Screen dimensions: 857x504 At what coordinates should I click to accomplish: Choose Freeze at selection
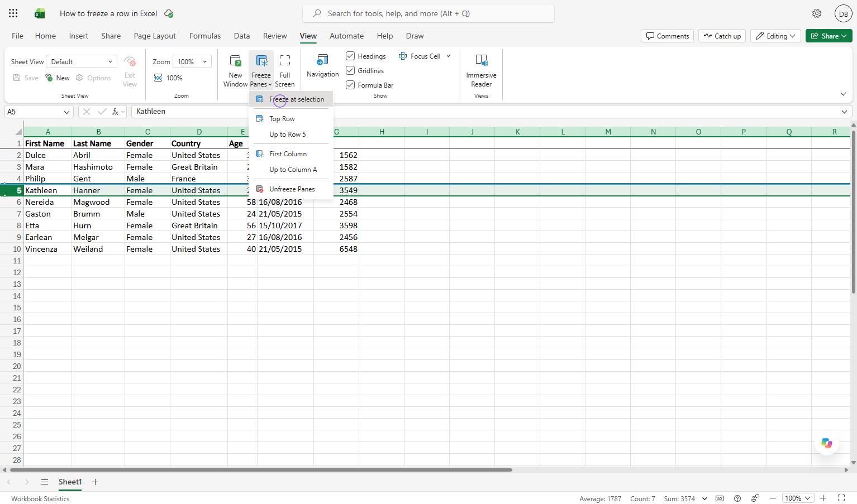(291, 99)
